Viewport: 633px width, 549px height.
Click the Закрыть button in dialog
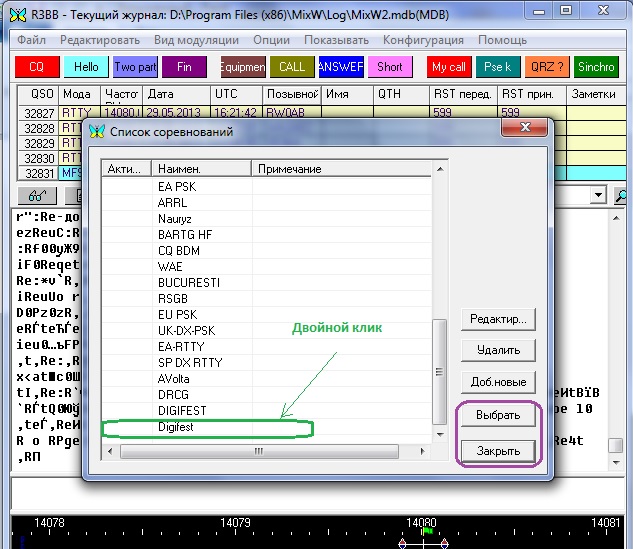click(x=499, y=450)
